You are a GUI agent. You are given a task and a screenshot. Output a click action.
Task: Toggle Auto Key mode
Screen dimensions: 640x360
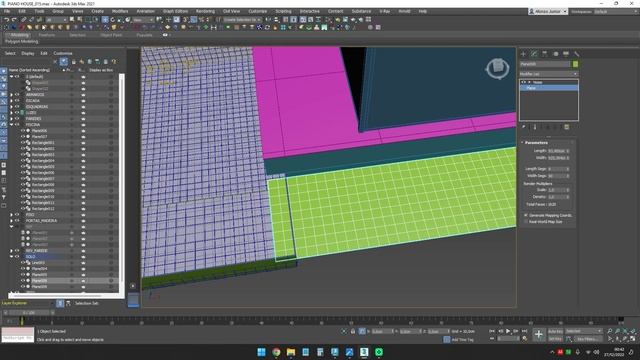pyautogui.click(x=555, y=331)
